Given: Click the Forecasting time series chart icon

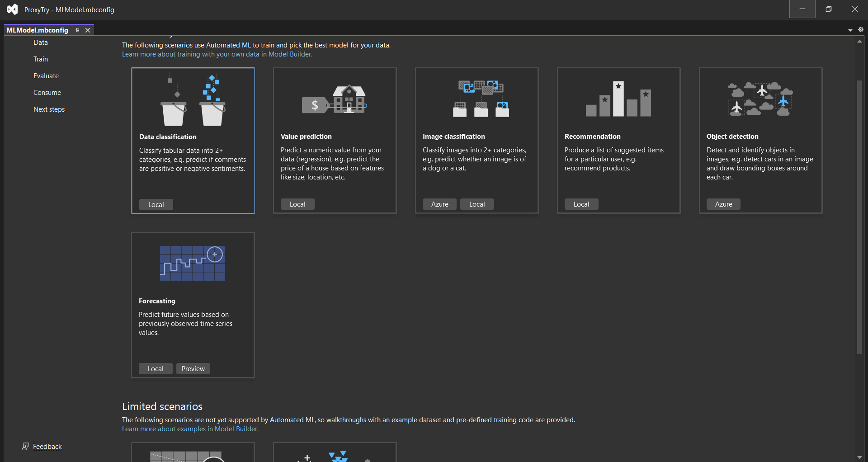Looking at the screenshot, I should point(192,264).
